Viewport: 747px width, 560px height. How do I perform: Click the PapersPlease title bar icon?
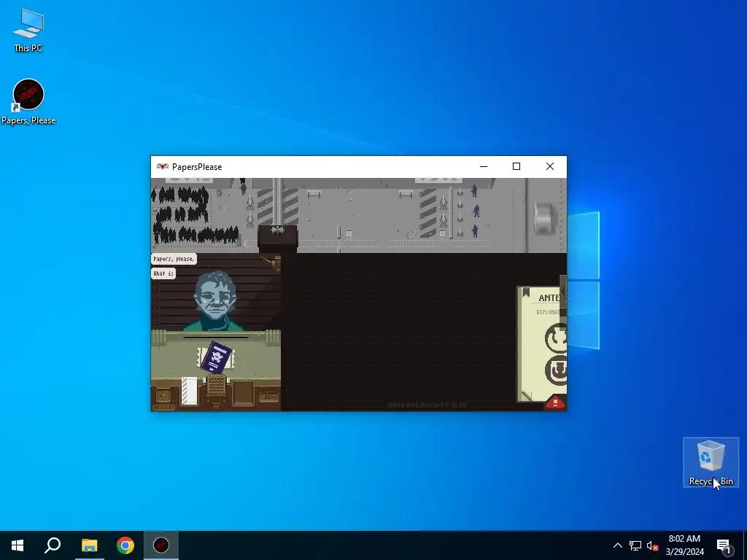(x=163, y=167)
